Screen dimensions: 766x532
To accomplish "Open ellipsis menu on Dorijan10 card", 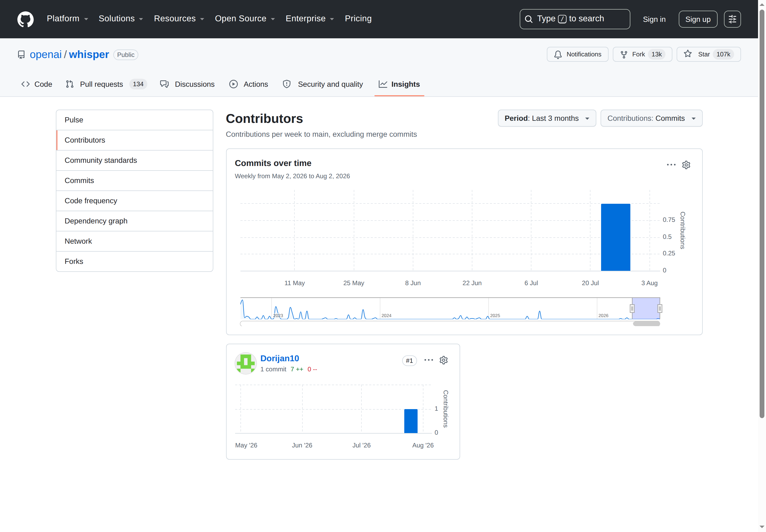I will click(x=428, y=360).
